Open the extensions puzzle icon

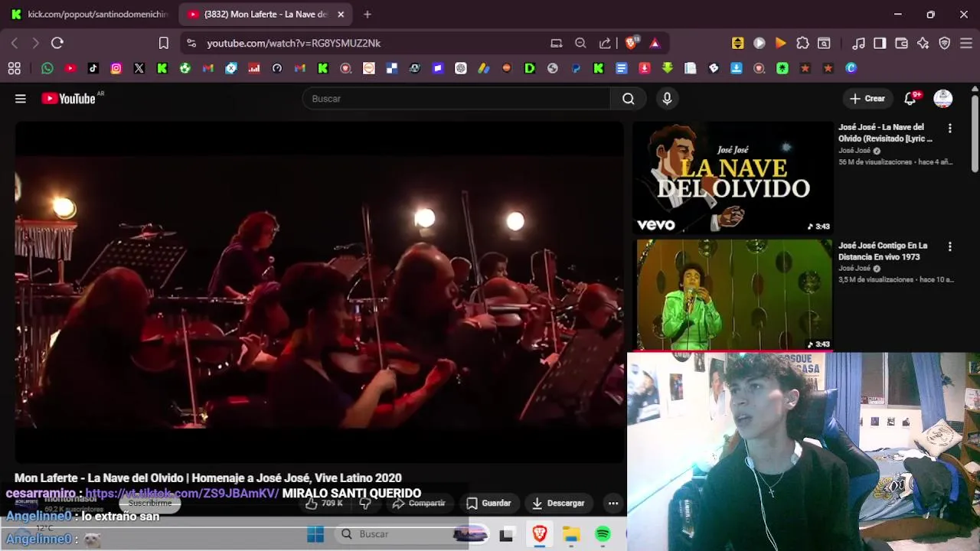coord(802,44)
